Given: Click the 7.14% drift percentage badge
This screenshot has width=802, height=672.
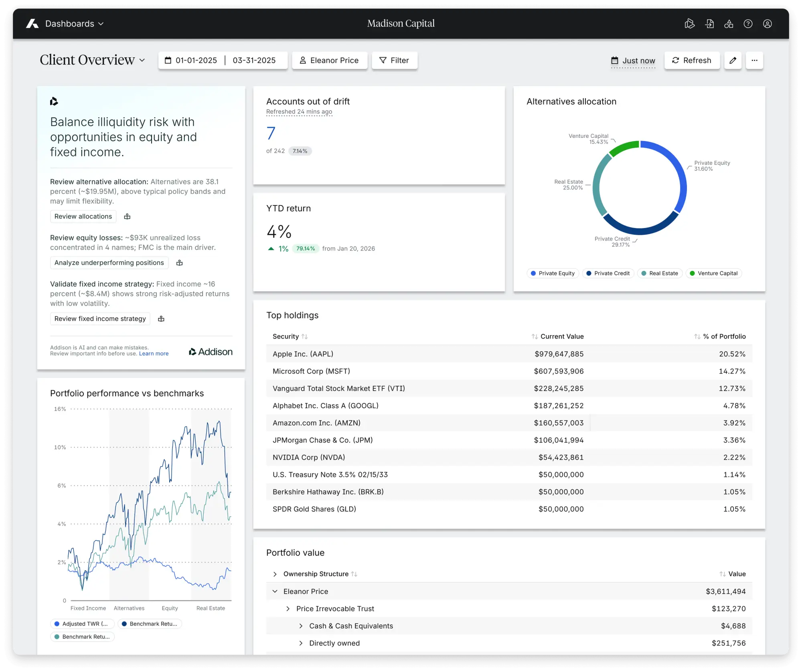Looking at the screenshot, I should click(300, 151).
